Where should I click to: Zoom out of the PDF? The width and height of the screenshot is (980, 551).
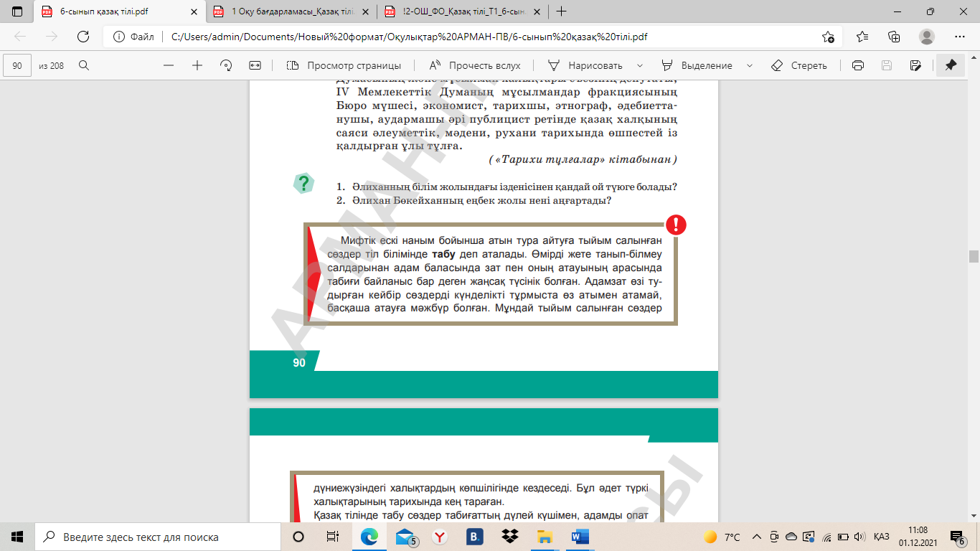(169, 65)
